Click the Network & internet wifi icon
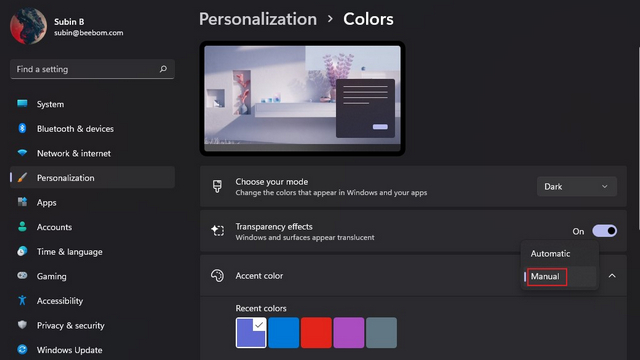This screenshot has width=640, height=360. (22, 153)
